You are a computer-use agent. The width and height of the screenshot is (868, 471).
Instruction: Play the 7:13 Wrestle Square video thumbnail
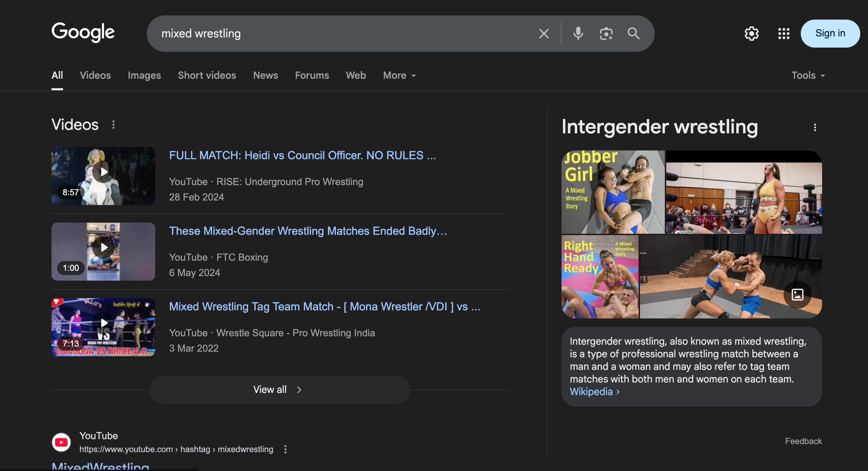[x=103, y=327]
